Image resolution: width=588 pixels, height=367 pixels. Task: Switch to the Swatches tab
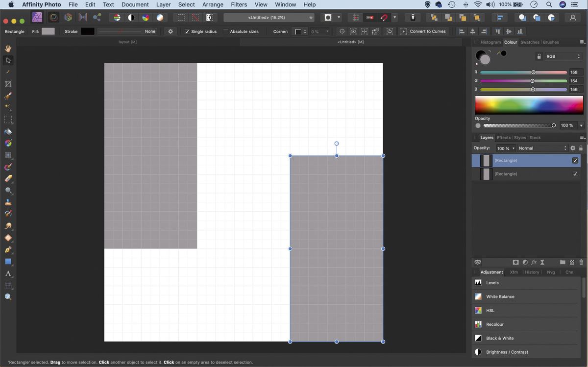[x=530, y=42]
